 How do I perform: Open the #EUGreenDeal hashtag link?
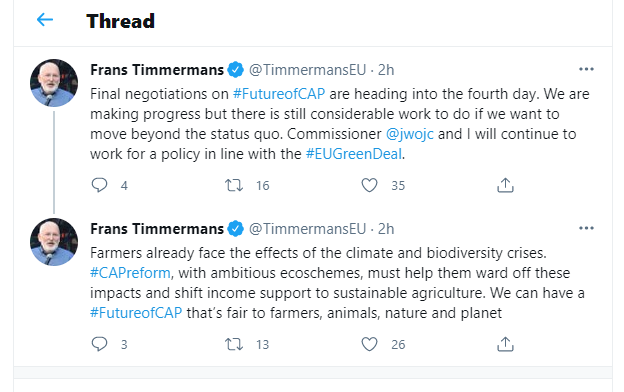click(354, 154)
